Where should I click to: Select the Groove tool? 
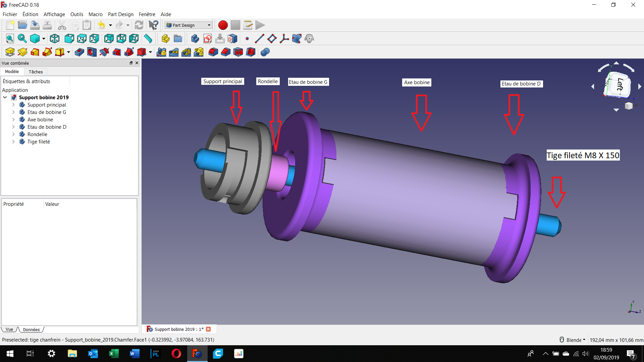pyautogui.click(x=104, y=52)
